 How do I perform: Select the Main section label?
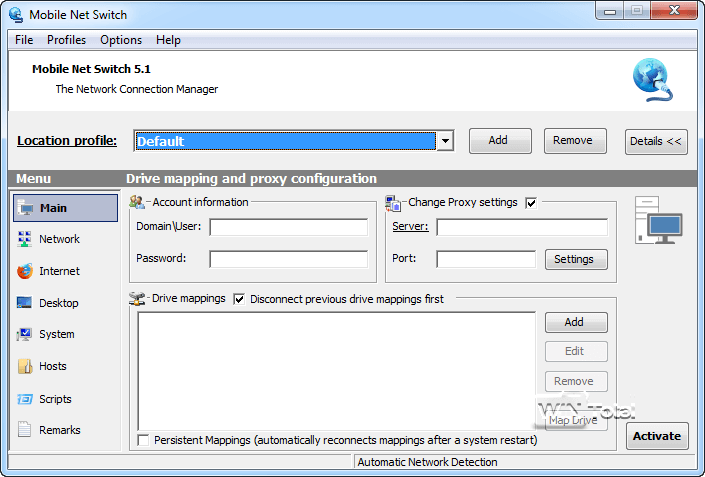pyautogui.click(x=53, y=208)
